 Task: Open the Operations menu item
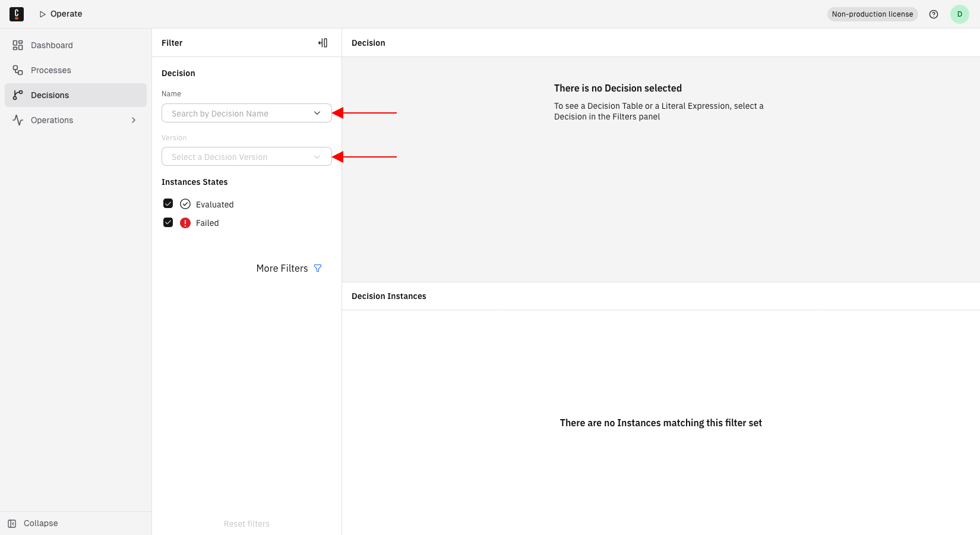coord(75,120)
